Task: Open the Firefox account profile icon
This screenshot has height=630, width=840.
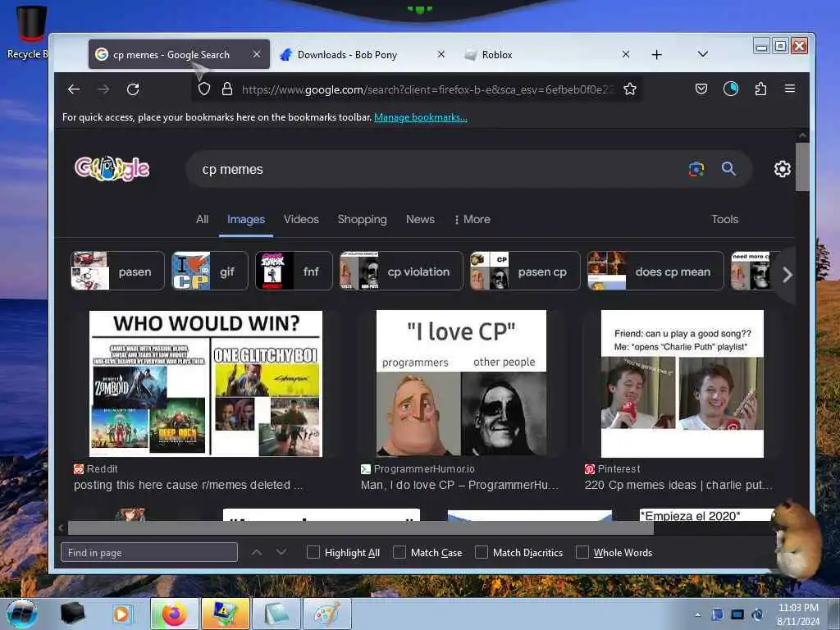Action: [731, 89]
